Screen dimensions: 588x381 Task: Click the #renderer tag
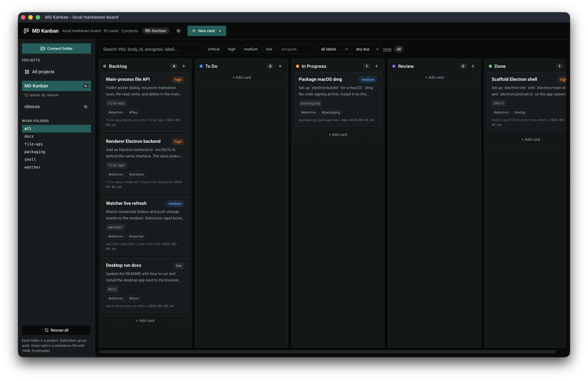(136, 174)
